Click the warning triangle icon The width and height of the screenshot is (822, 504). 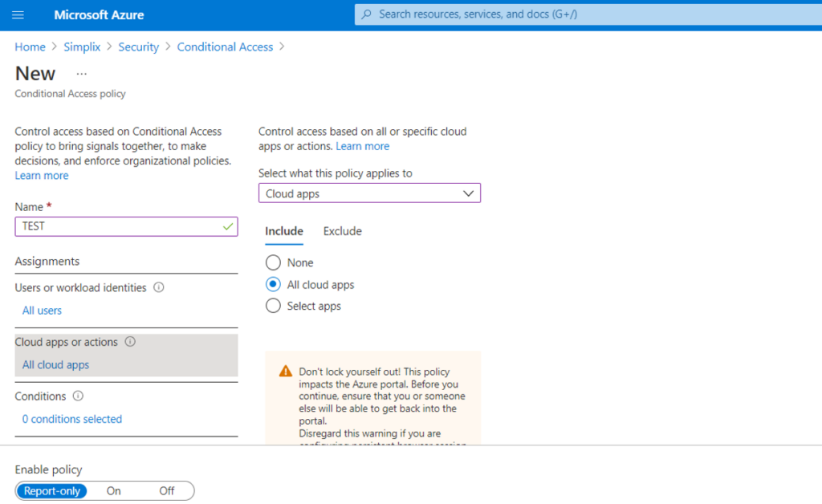point(285,372)
